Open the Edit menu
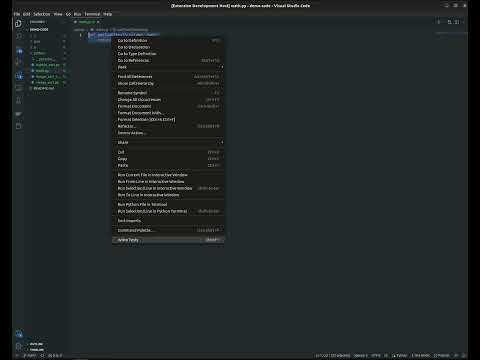Image resolution: width=480 pixels, height=360 pixels. point(27,14)
